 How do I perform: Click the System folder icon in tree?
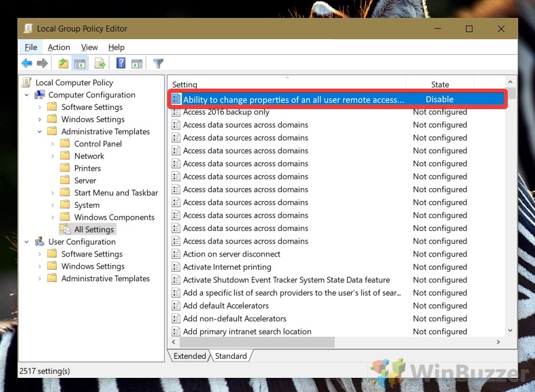coord(65,205)
